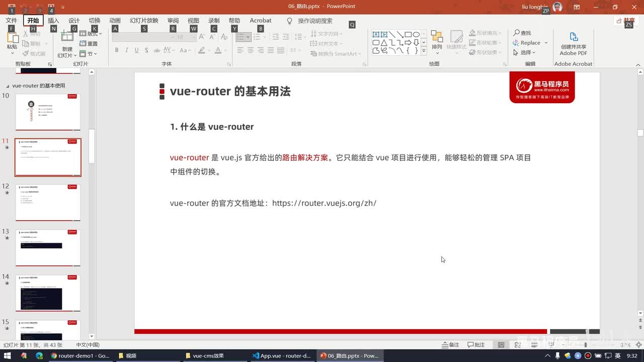Click the Find (查找) icon
This screenshot has height=362, width=644.
pyautogui.click(x=517, y=33)
